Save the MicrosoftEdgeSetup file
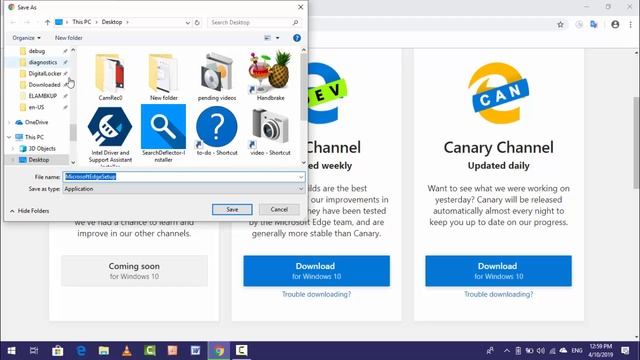The height and width of the screenshot is (360, 640). tap(232, 209)
